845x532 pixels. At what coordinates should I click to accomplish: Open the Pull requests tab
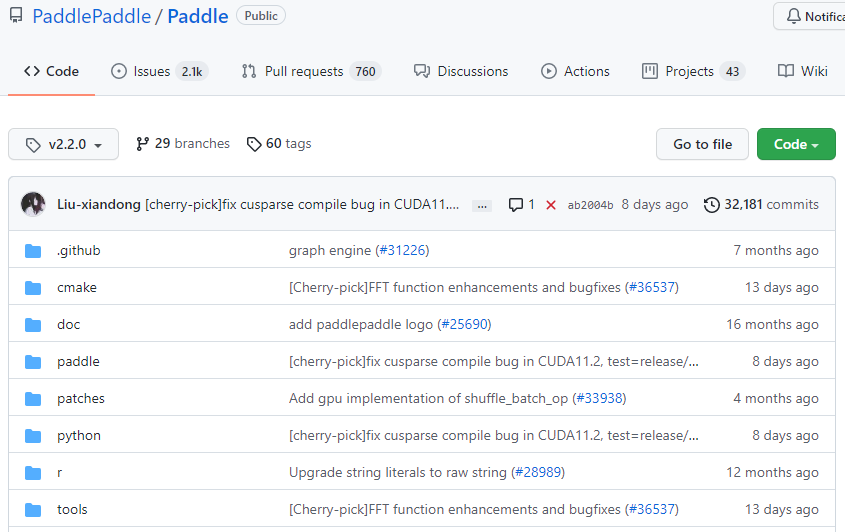coord(311,71)
